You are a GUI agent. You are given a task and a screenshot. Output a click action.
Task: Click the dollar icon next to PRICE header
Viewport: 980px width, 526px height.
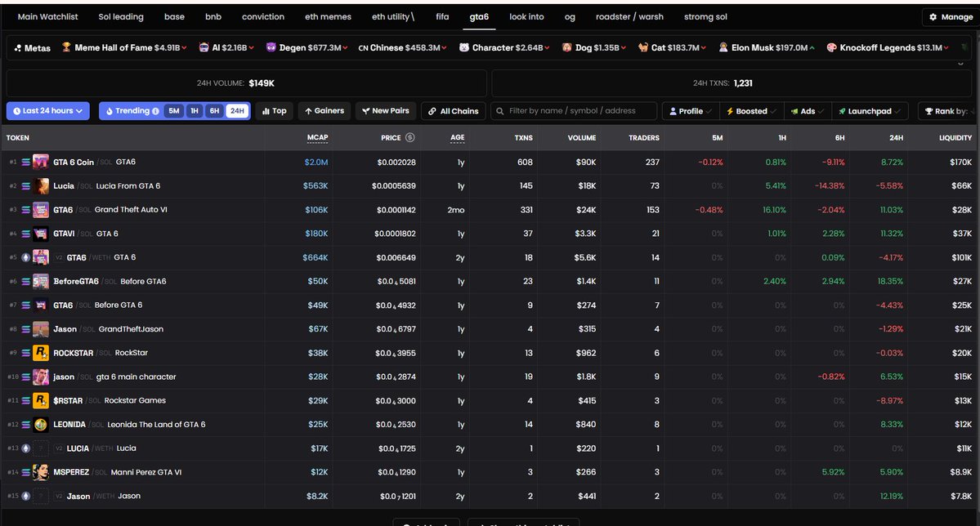(410, 137)
